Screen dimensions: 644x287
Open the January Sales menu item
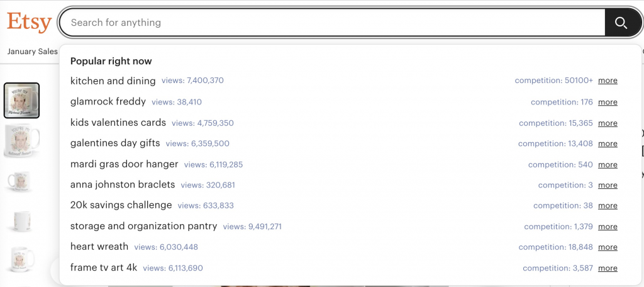click(x=32, y=52)
